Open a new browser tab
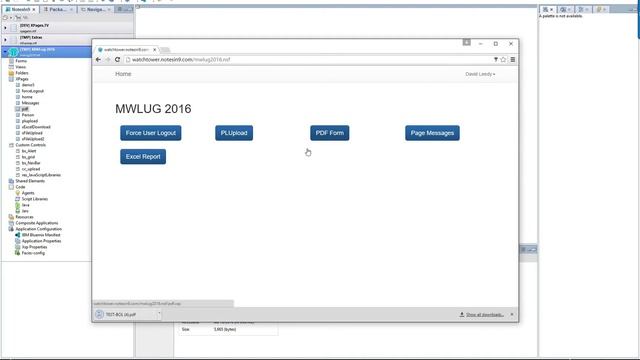640x360 pixels. coord(165,50)
